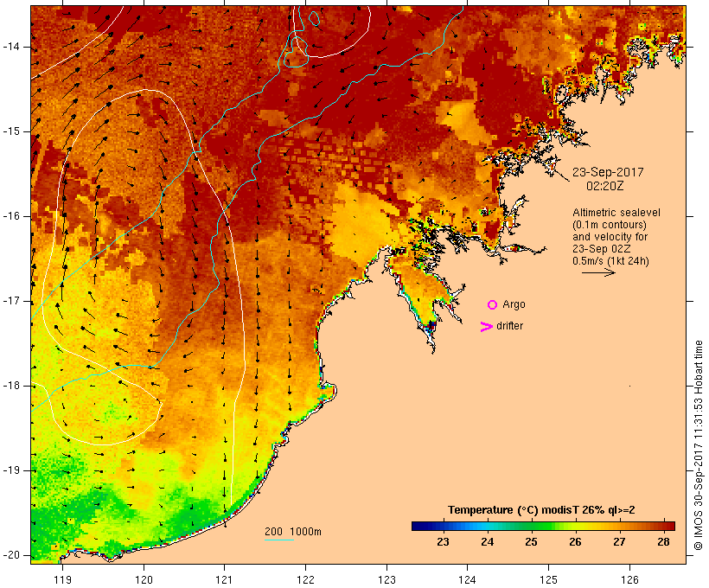This screenshot has height=588, width=709.
Task: Click the longitude axis label 123
Action: (386, 579)
